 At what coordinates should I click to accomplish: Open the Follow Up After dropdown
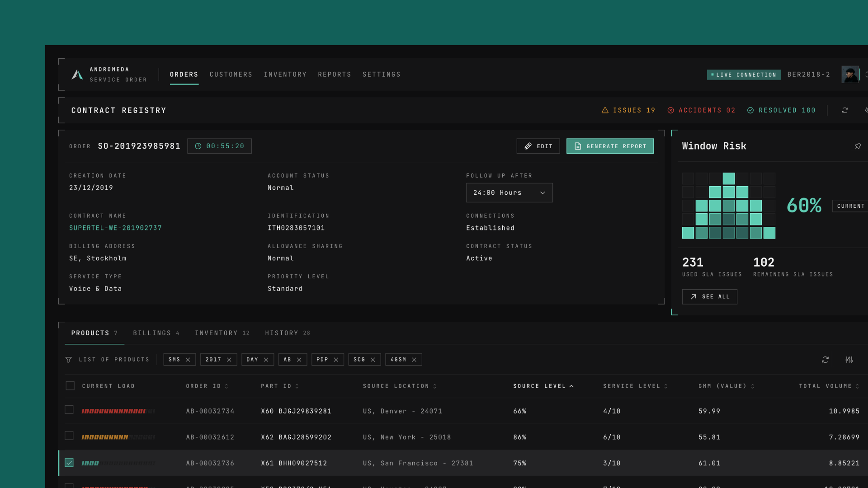pos(509,192)
